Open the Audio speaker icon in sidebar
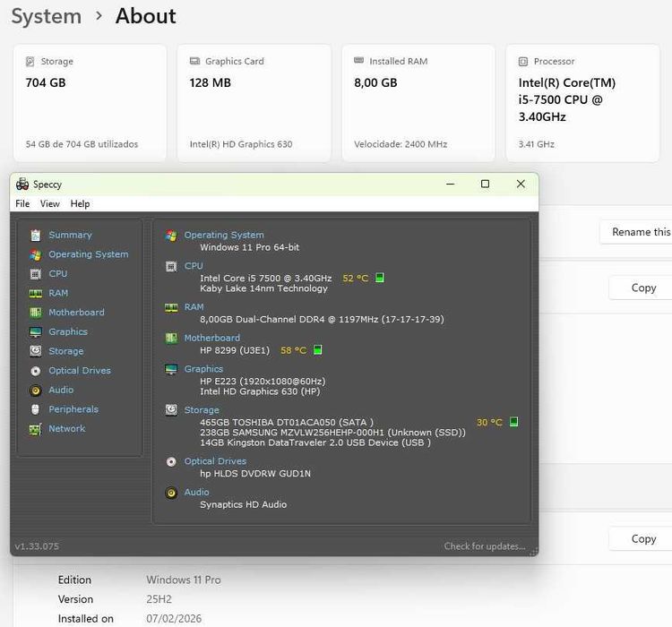This screenshot has height=627, width=672. coord(36,391)
